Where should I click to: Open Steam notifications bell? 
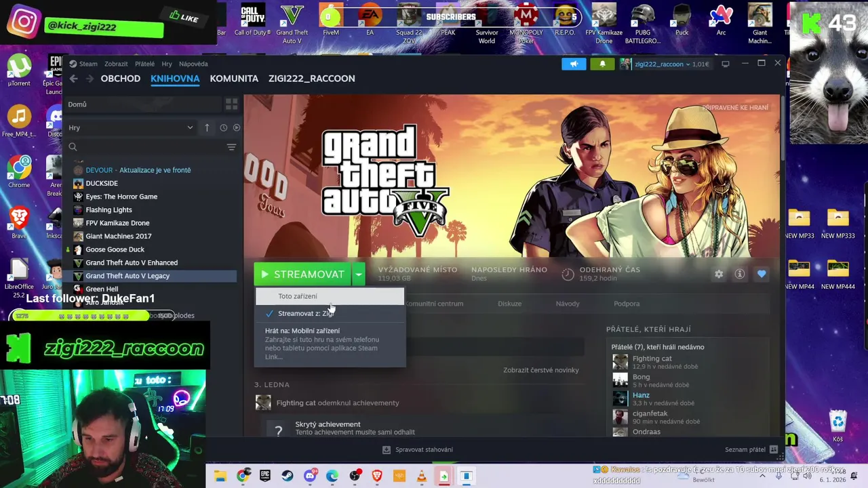pos(602,64)
